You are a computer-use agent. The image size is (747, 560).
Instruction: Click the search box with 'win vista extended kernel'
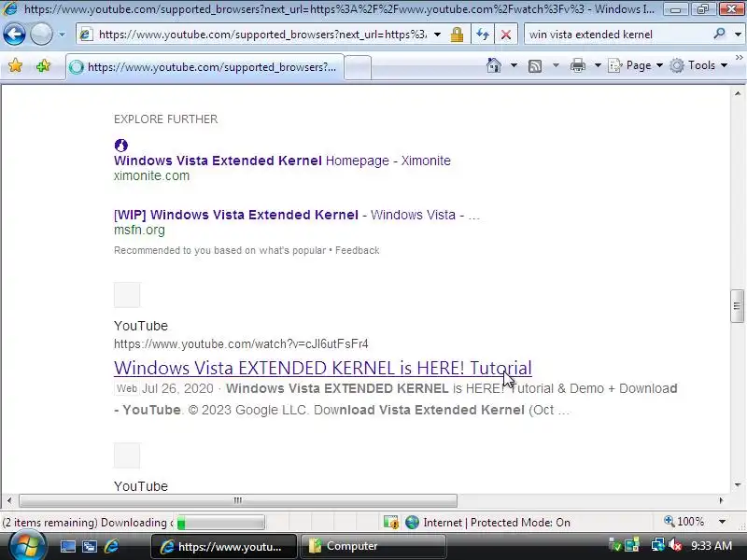pos(617,35)
